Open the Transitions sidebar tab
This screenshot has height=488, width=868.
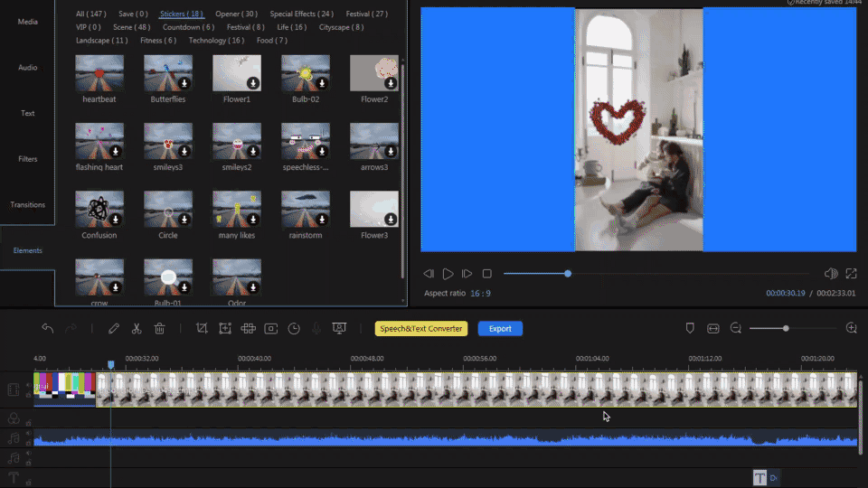[x=28, y=205]
